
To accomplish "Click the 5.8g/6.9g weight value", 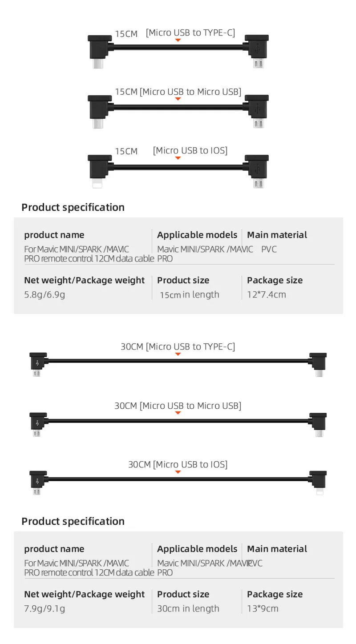I will point(44,295).
